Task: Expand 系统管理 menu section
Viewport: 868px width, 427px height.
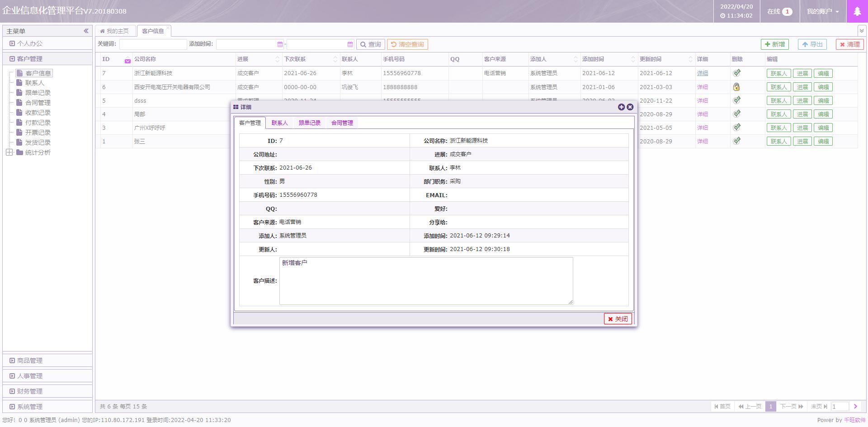Action: click(x=47, y=407)
